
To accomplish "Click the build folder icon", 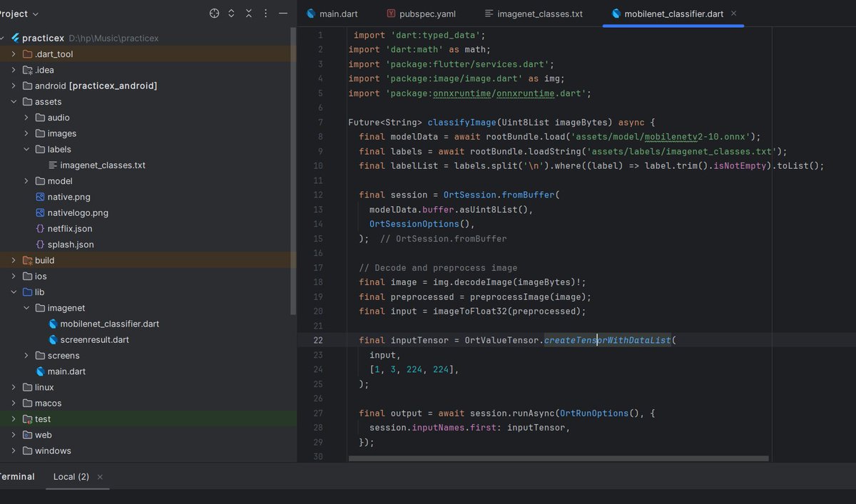I will [x=28, y=260].
